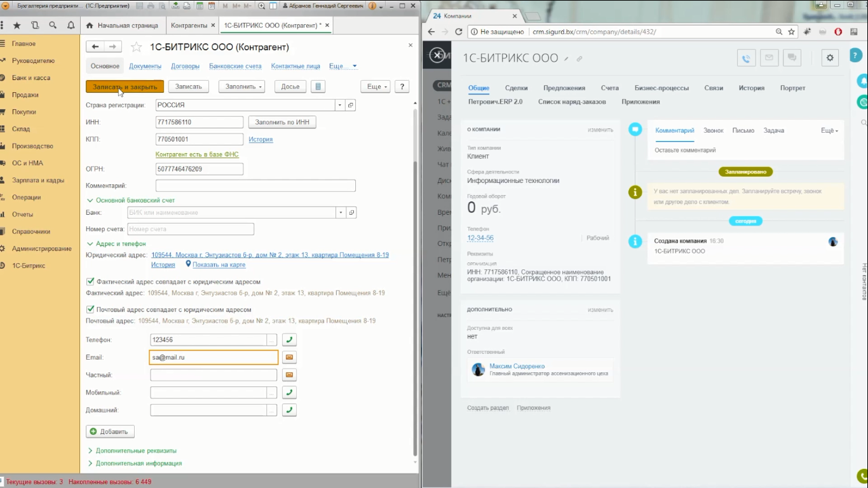
Task: Click the Записать и закрыть button
Action: tap(125, 86)
